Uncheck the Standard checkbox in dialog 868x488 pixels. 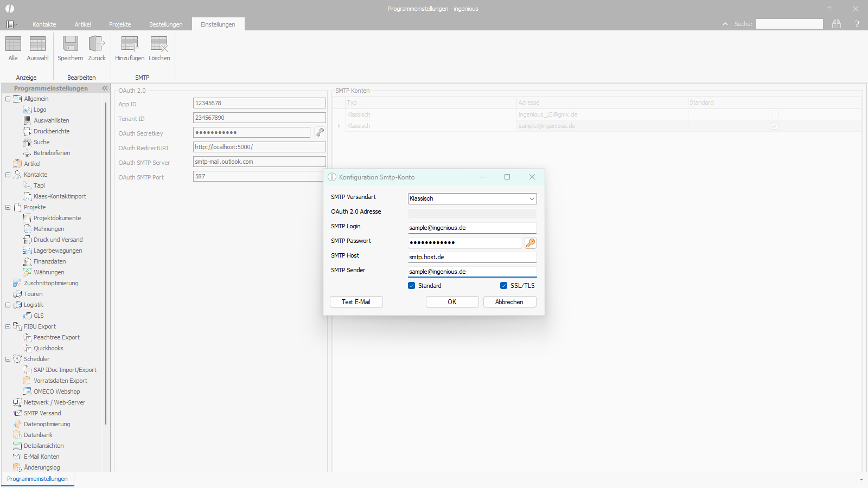click(412, 286)
